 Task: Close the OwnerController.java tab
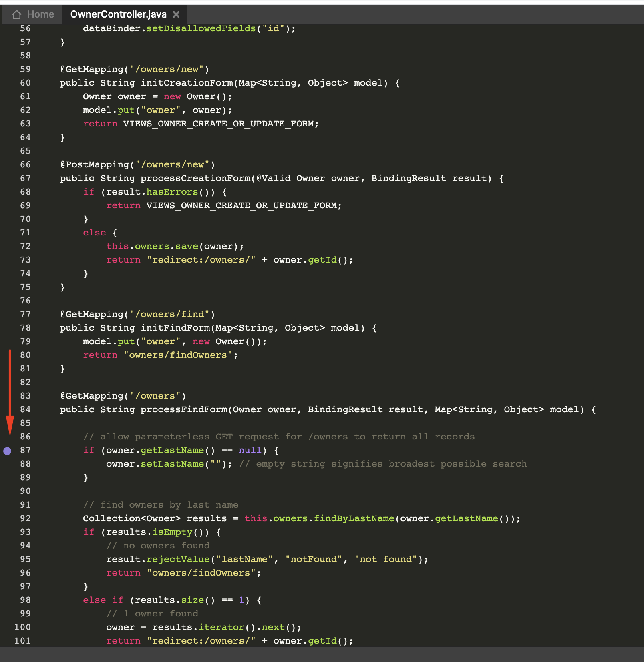[176, 14]
